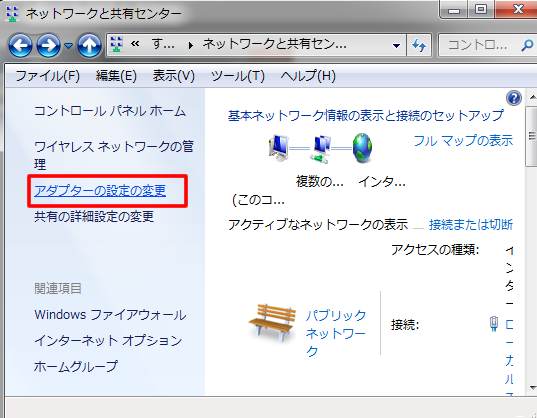537x418 pixels.
Task: Minimize the window
Action: [454, 11]
